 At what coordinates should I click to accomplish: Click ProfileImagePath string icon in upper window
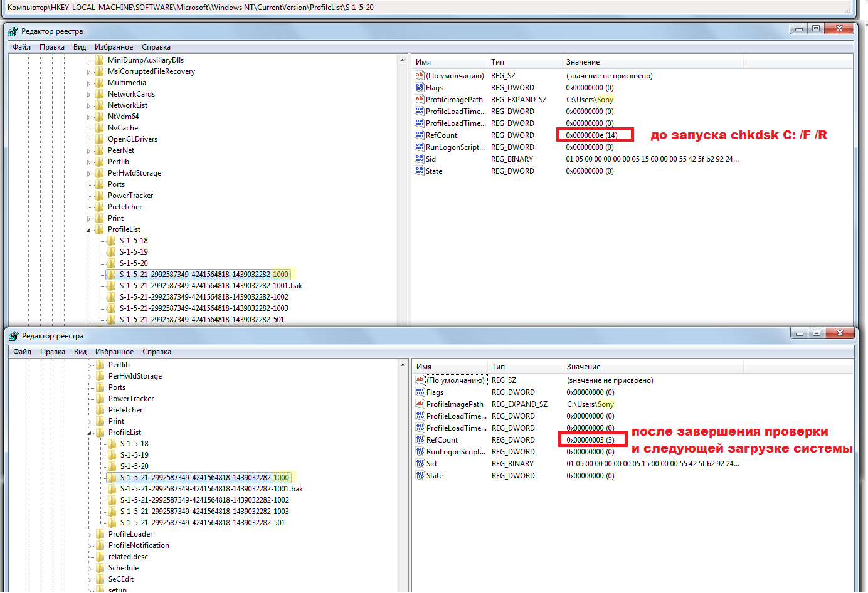point(420,99)
